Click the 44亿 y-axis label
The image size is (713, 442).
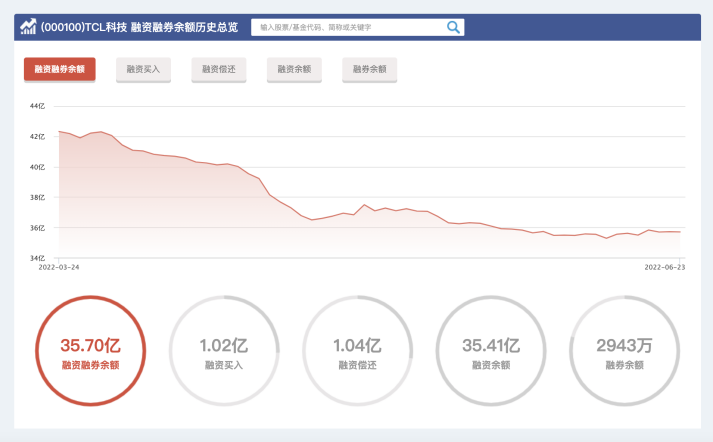37,106
